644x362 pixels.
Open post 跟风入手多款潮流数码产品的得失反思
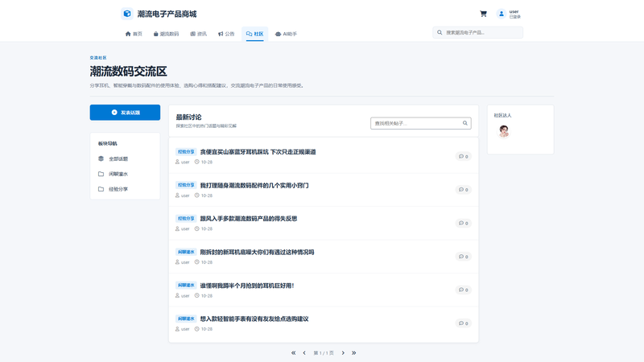point(249,219)
